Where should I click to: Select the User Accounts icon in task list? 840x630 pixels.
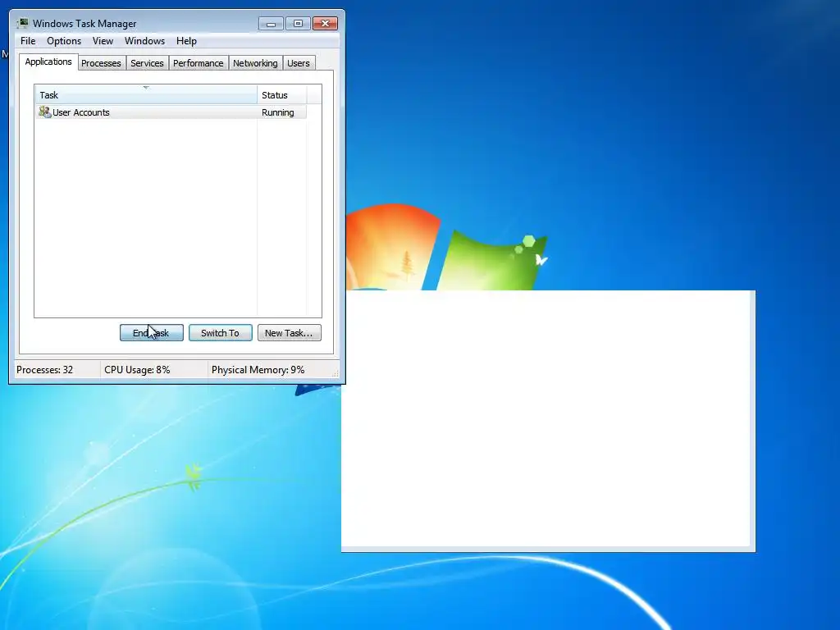click(44, 112)
